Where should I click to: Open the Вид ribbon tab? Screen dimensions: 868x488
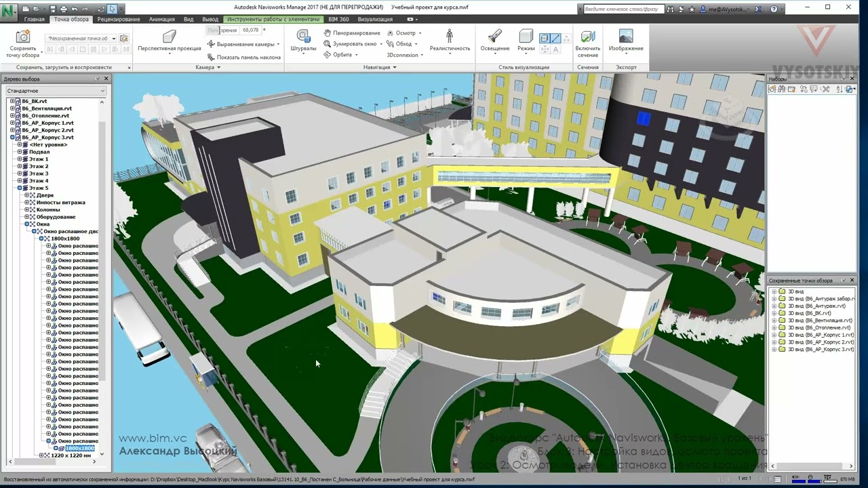pos(189,20)
